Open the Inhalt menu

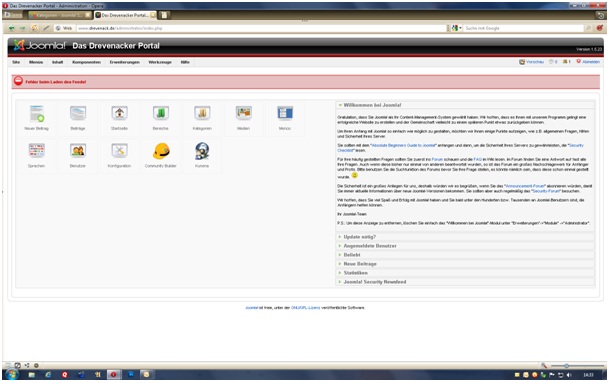[57, 62]
